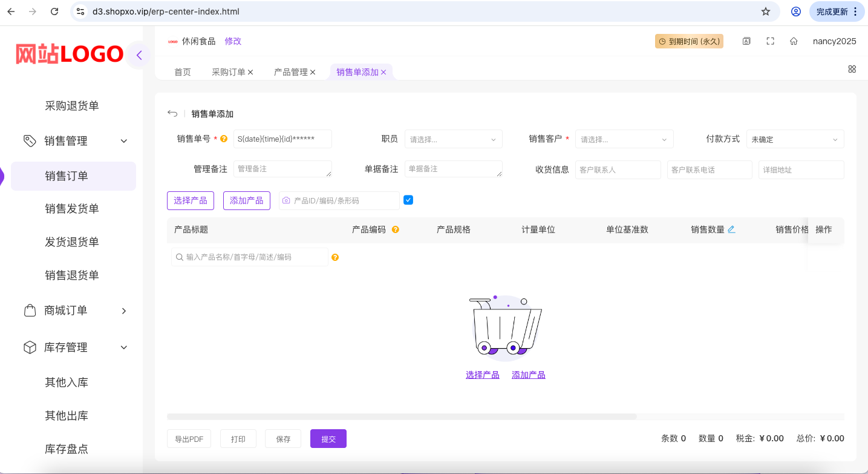Open Chrome's three-dot menu
The height and width of the screenshot is (474, 868).
point(855,12)
